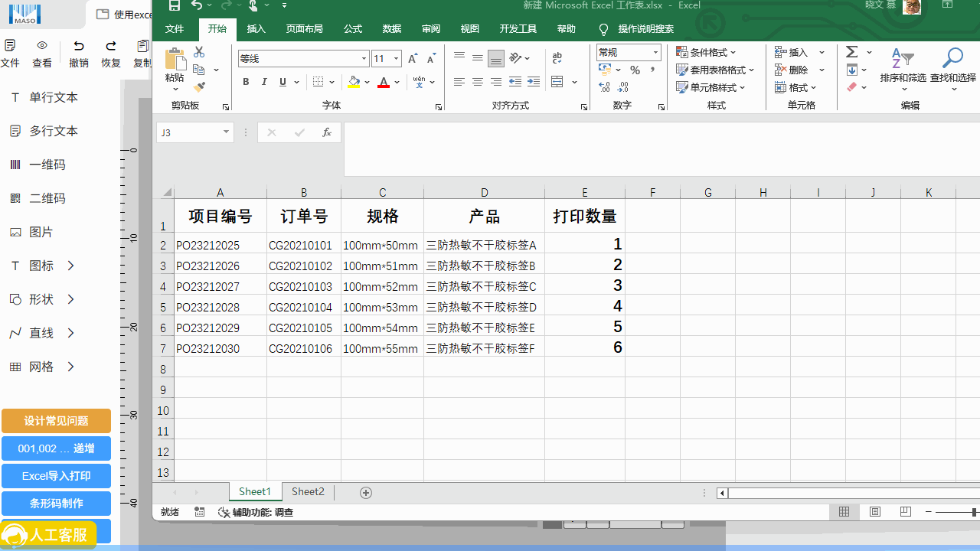This screenshot has height=551, width=980.
Task: Click the Excel formula bar input
Action: [x=661, y=149]
